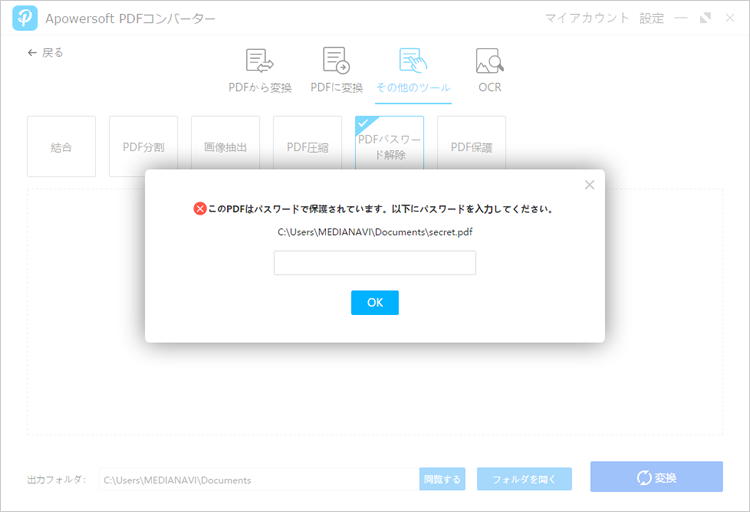Click the password protected message text

pyautogui.click(x=380, y=209)
